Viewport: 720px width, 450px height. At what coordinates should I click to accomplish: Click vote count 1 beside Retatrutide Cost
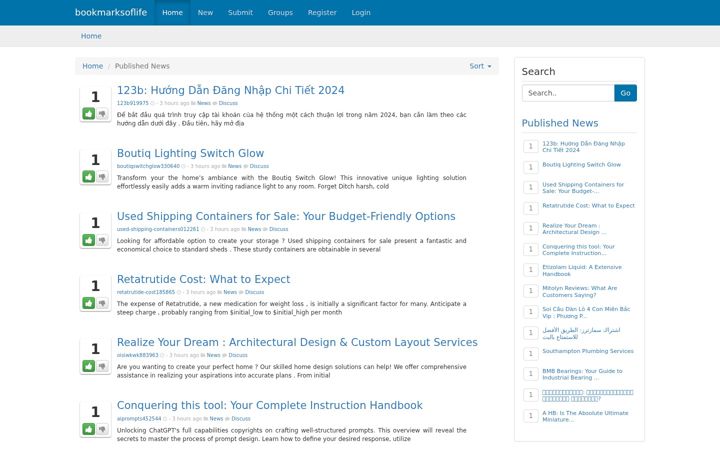(x=95, y=286)
